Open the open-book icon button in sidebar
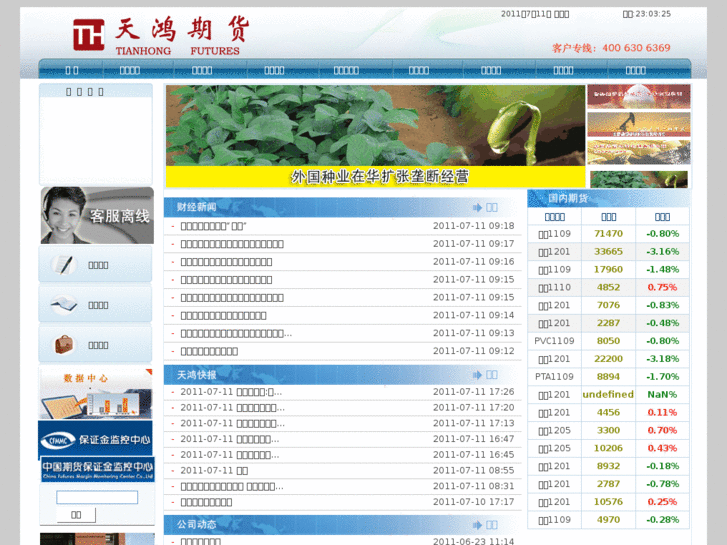The width and height of the screenshot is (727, 545). point(95,304)
